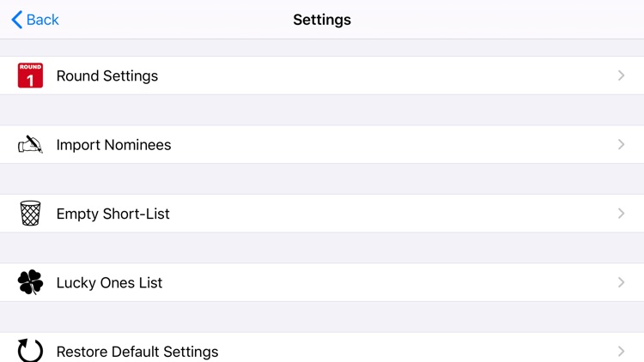Open the Lucky Ones List text
The height and width of the screenshot is (362, 644).
point(109,282)
